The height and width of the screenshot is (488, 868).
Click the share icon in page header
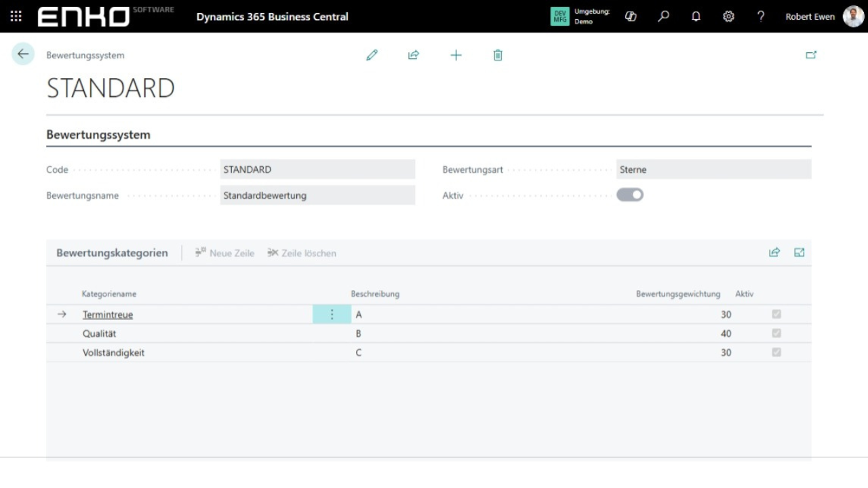(414, 55)
